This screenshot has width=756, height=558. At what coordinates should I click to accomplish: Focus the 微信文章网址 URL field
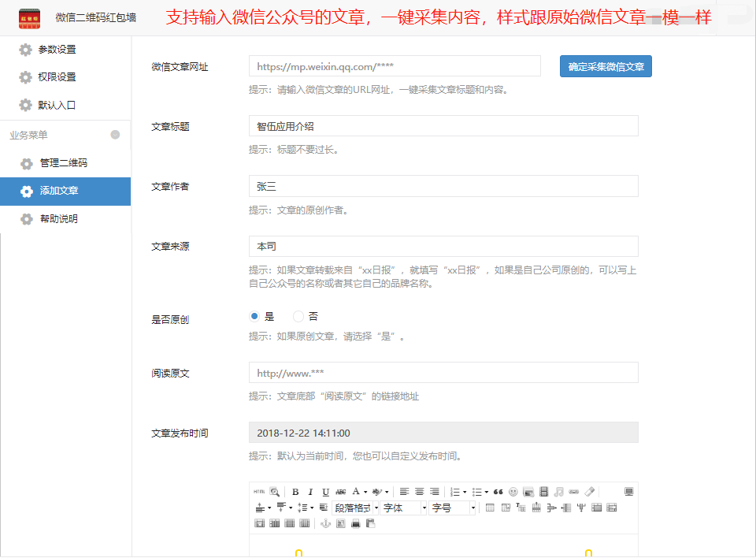pyautogui.click(x=395, y=66)
